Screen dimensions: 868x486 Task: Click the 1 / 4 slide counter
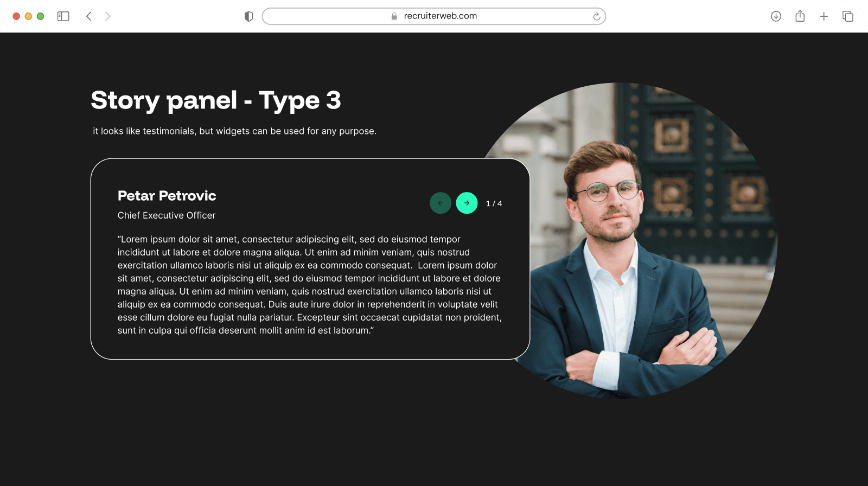[494, 203]
